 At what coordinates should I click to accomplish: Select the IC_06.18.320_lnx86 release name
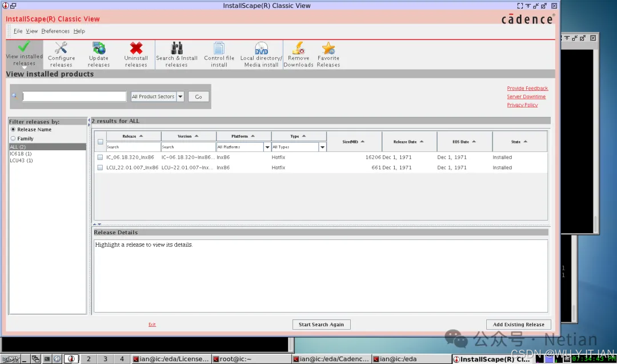point(130,157)
